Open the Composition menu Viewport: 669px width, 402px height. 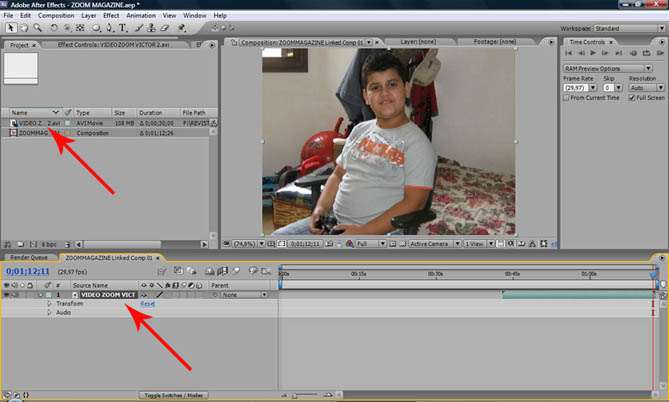pos(56,16)
